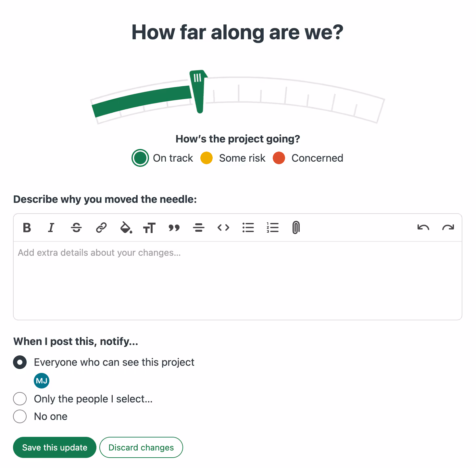Save this update
476x468 pixels.
tap(54, 447)
